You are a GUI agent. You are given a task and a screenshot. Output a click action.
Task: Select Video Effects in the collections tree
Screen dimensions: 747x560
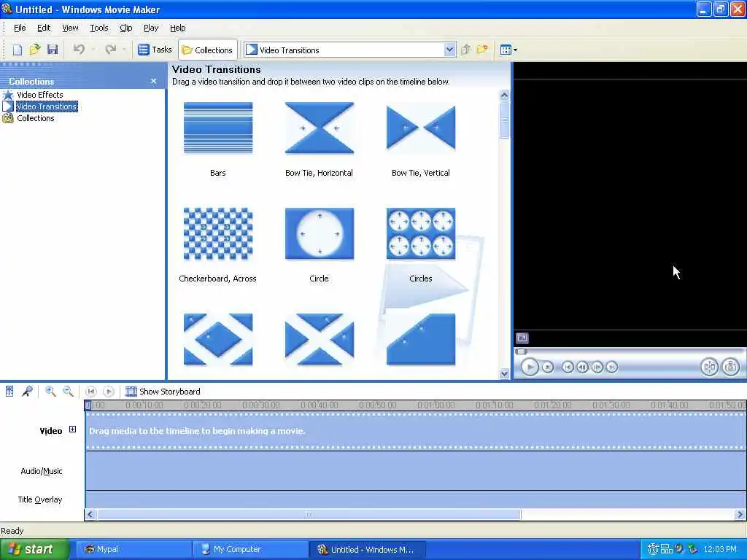(39, 95)
